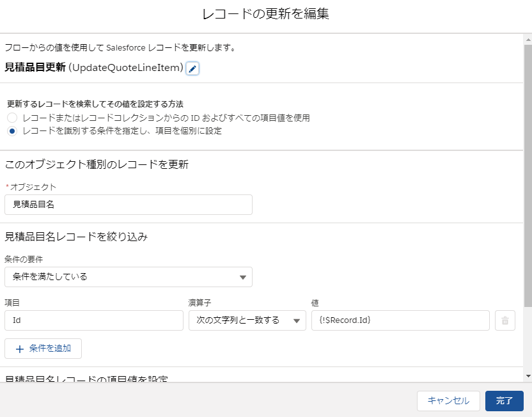Click the 完了 button
Viewport: 532px width, 417px height.
pos(504,401)
